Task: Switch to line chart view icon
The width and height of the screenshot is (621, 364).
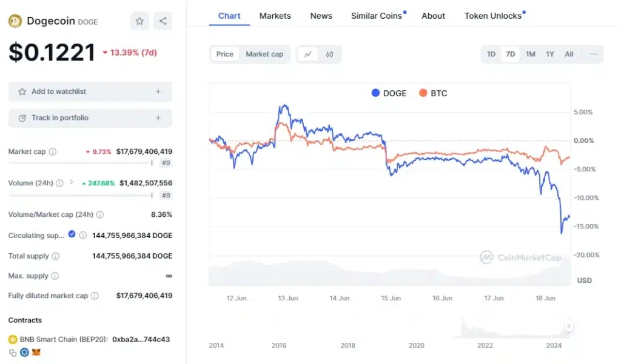Action: (x=308, y=54)
